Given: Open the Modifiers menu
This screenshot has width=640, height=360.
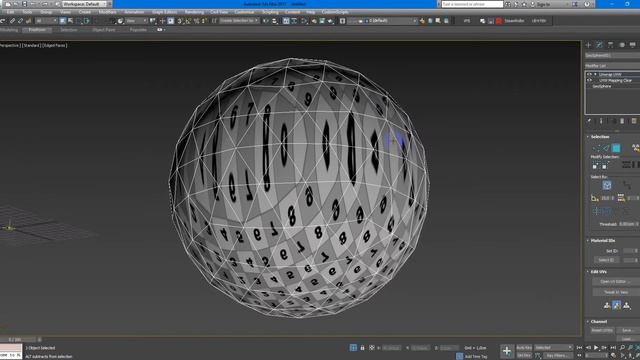Looking at the screenshot, I should point(107,12).
